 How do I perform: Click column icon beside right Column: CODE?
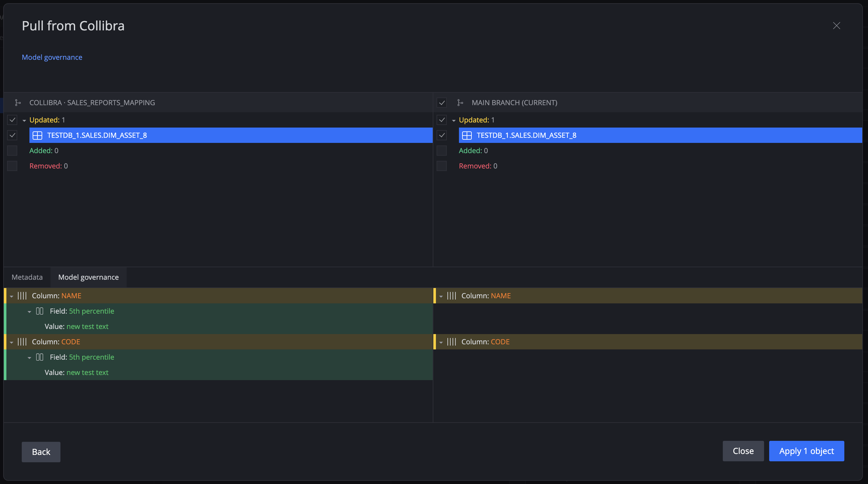coord(452,342)
